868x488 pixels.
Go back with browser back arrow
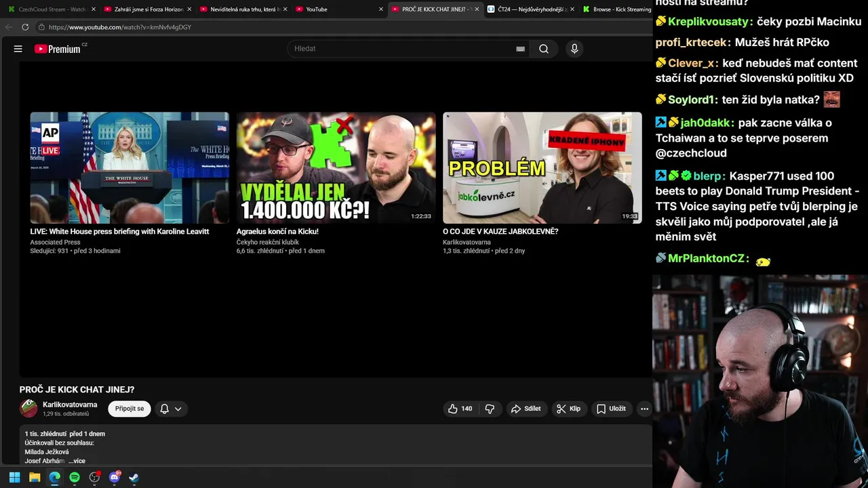tap(9, 27)
